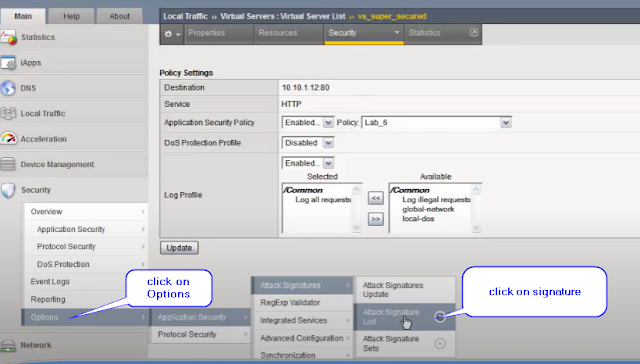This screenshot has height=364, width=640.
Task: Expand DoS Protection submenu
Action: click(x=85, y=264)
